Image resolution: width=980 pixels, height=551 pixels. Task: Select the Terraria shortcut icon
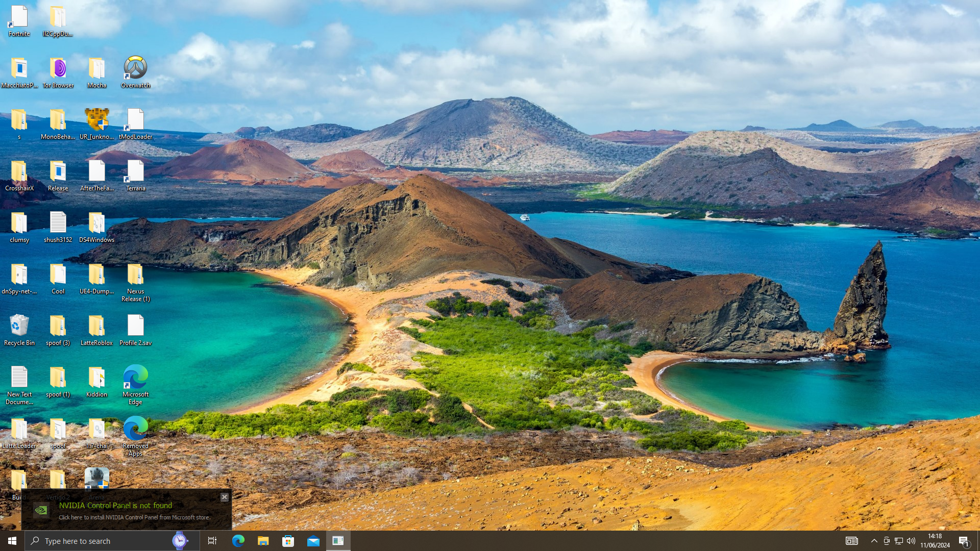tap(135, 175)
